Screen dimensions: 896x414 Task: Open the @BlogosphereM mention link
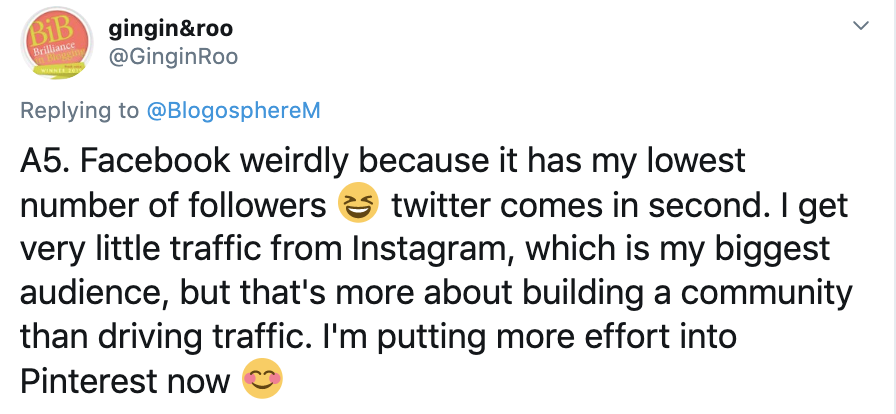tap(233, 111)
